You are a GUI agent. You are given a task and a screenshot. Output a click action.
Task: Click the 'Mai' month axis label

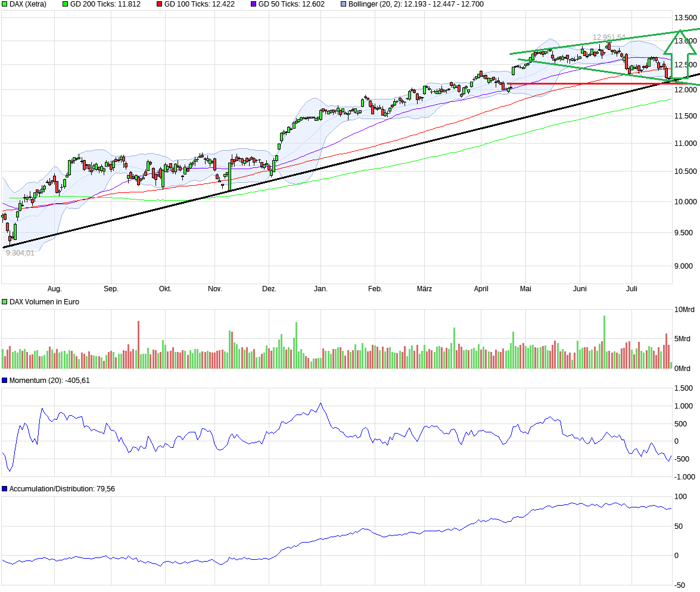(x=525, y=289)
